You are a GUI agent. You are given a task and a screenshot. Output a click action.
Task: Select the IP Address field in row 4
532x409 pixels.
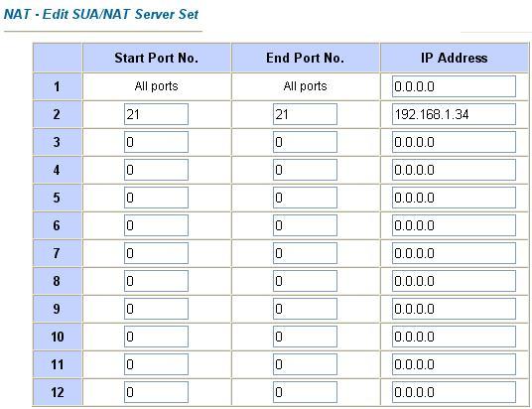pyautogui.click(x=454, y=170)
